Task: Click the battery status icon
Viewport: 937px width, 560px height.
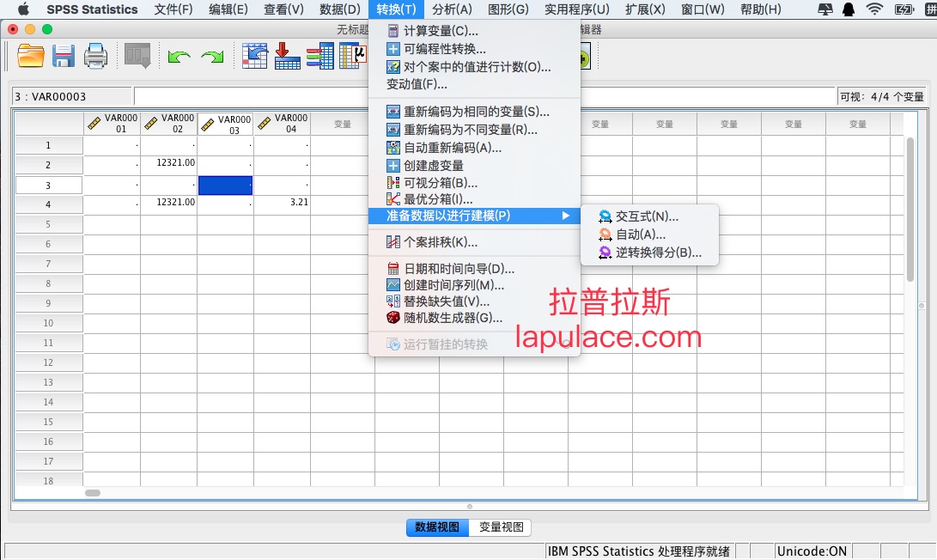Action: click(x=904, y=9)
